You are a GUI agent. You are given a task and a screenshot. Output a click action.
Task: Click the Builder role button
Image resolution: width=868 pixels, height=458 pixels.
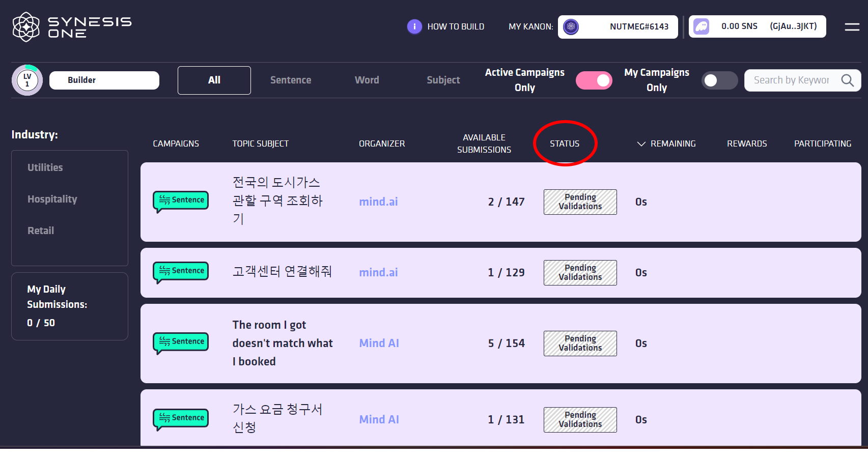point(104,80)
